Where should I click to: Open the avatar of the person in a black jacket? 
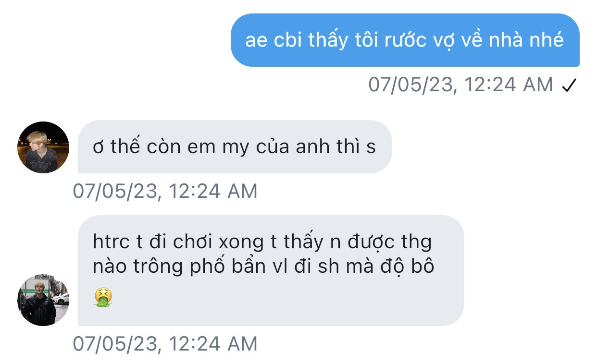pyautogui.click(x=43, y=300)
